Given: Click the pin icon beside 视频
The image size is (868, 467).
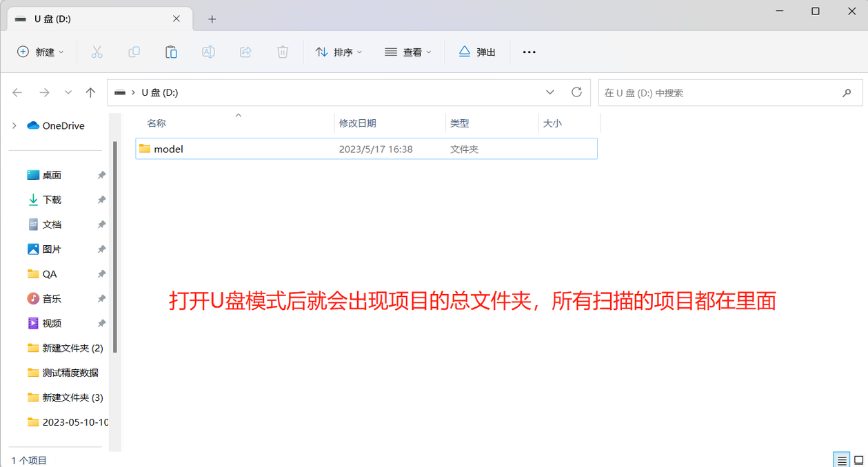Looking at the screenshot, I should pos(101,324).
